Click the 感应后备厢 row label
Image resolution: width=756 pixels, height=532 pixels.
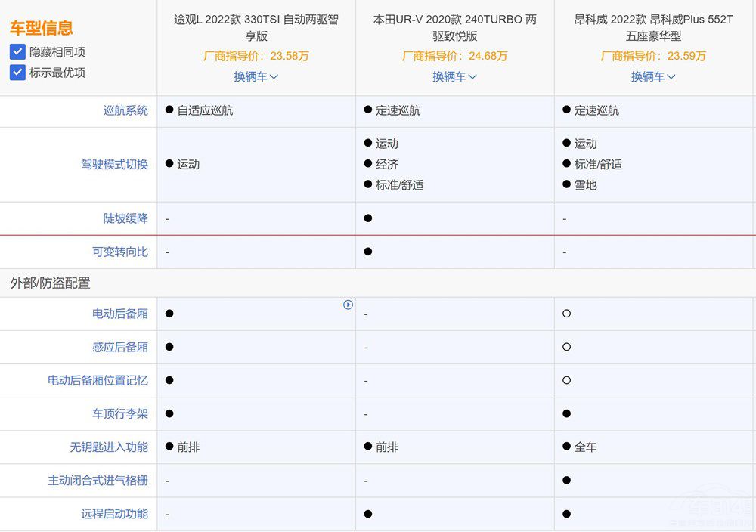click(120, 347)
